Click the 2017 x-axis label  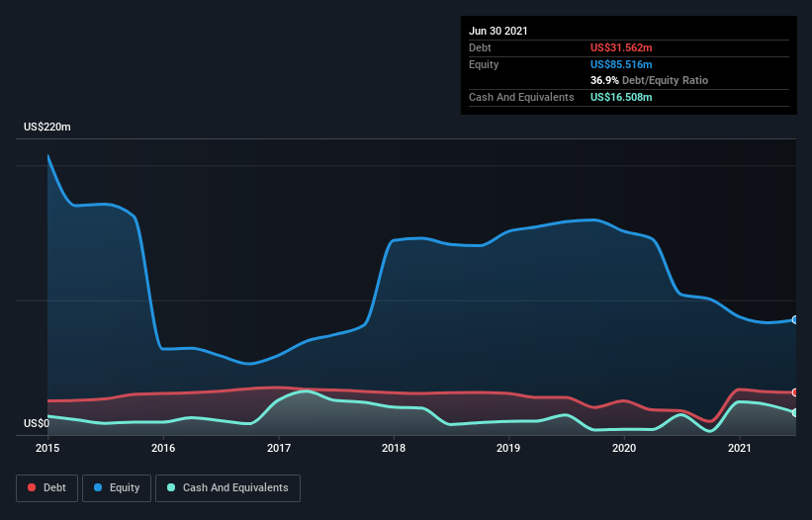279,448
